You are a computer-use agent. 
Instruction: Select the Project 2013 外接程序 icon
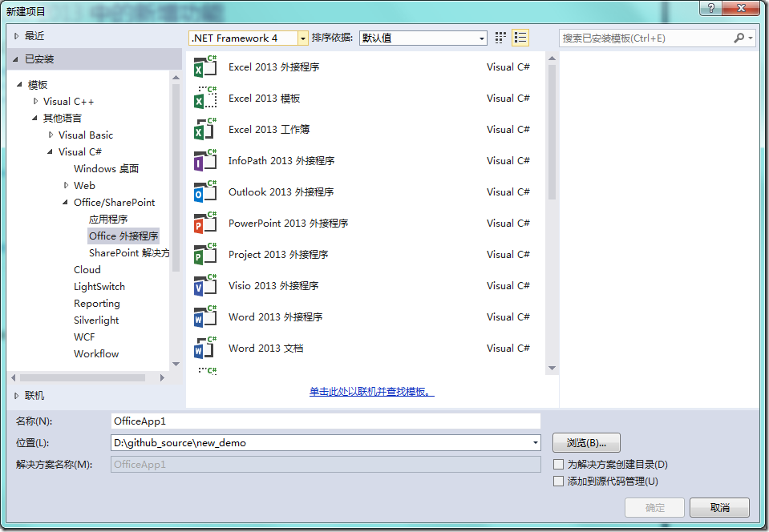pyautogui.click(x=205, y=255)
